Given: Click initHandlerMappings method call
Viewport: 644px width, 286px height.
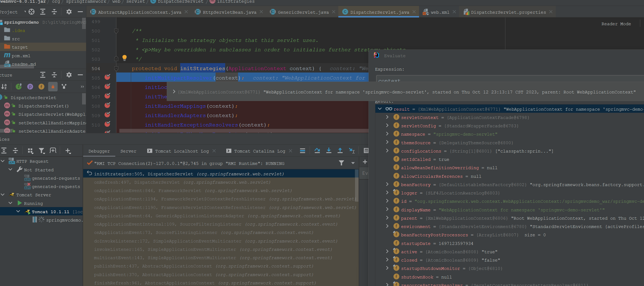Looking at the screenshot, I should 175,106.
